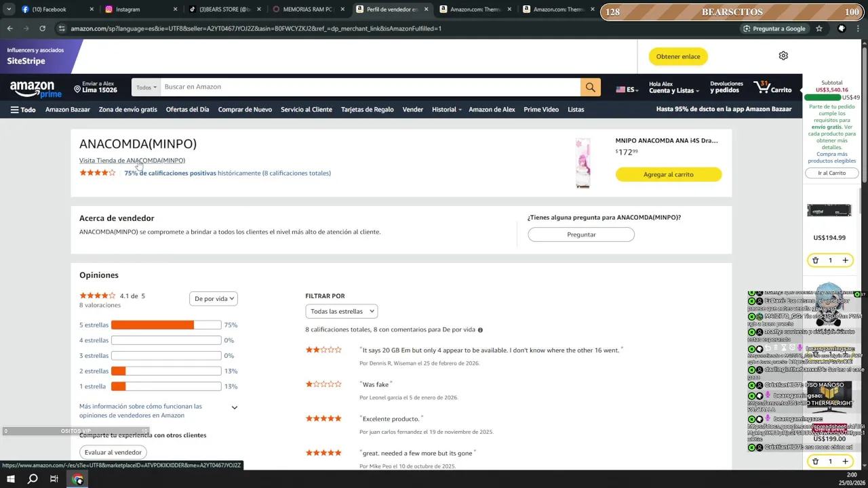Viewport: 868px width, 488px height.
Task: Open Tarjetas de Regalo nav item
Action: (367, 109)
